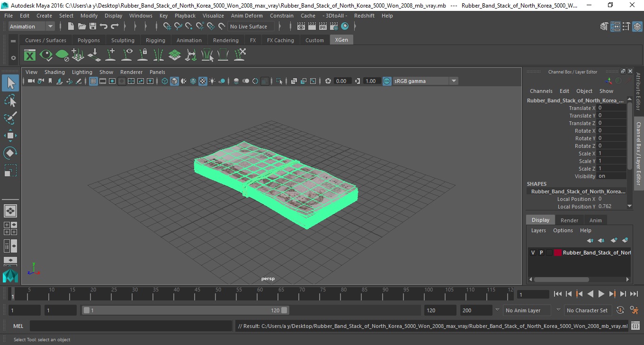Click the red layer color swatch

(x=557, y=253)
